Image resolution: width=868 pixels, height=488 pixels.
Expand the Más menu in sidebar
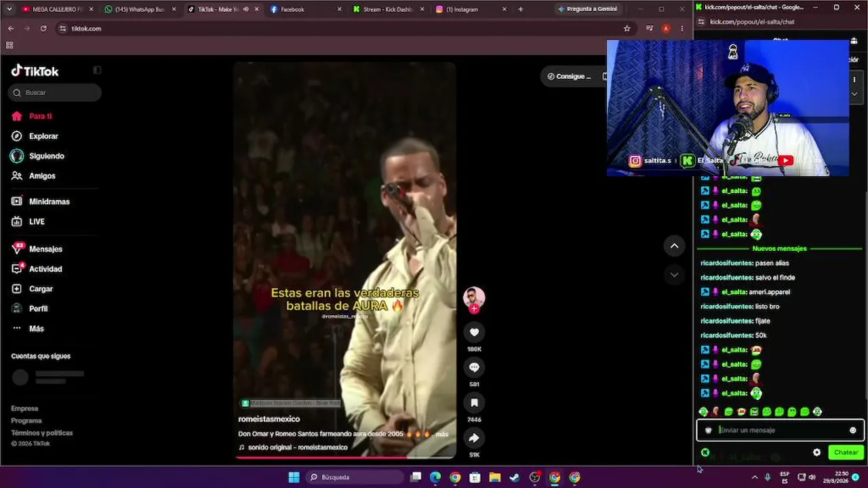(37, 329)
